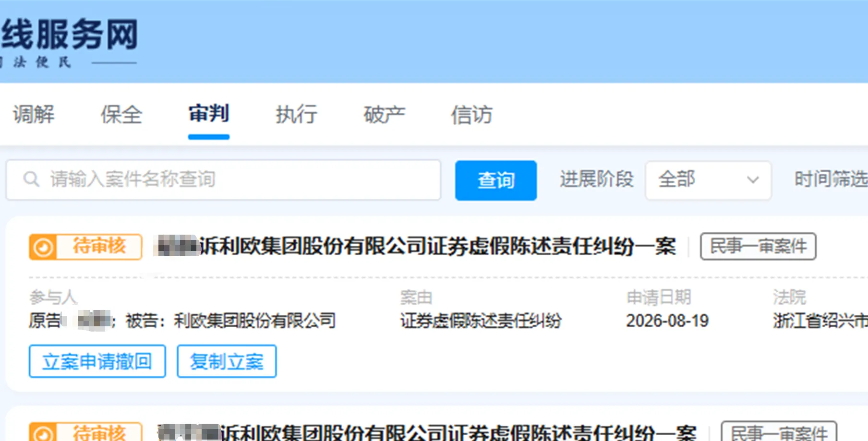Click the 2026-08-19 application date

point(667,321)
